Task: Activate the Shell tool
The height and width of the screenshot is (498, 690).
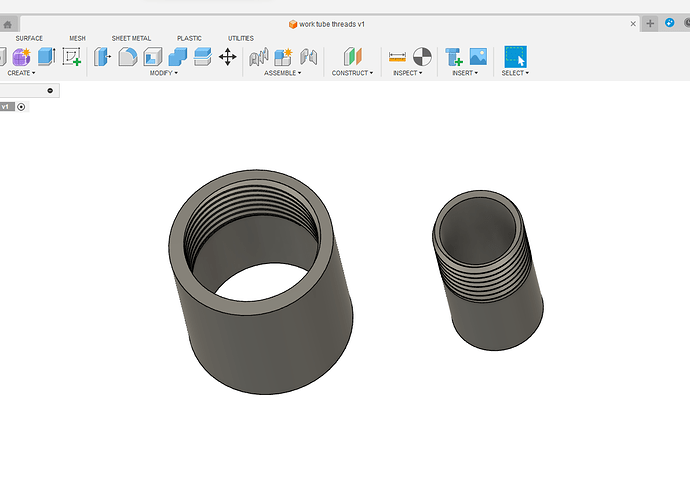Action: pos(153,57)
